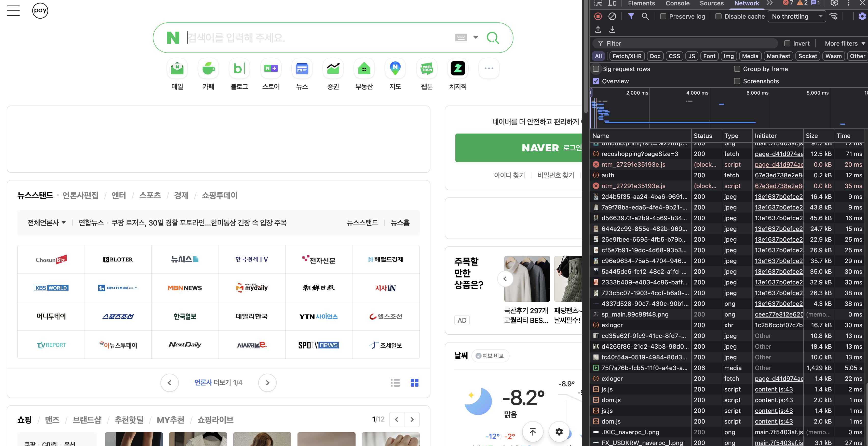The width and height of the screenshot is (868, 446).
Task: Click the record network log icon
Action: click(598, 16)
